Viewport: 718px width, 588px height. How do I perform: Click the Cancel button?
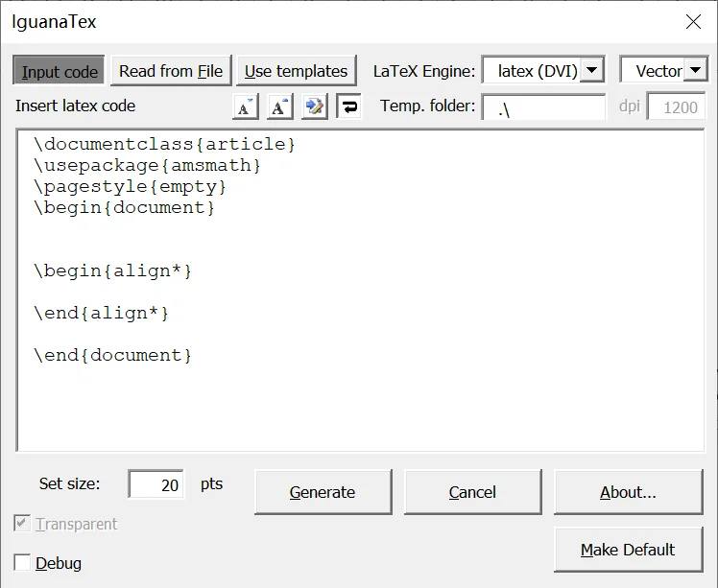pyautogui.click(x=472, y=492)
